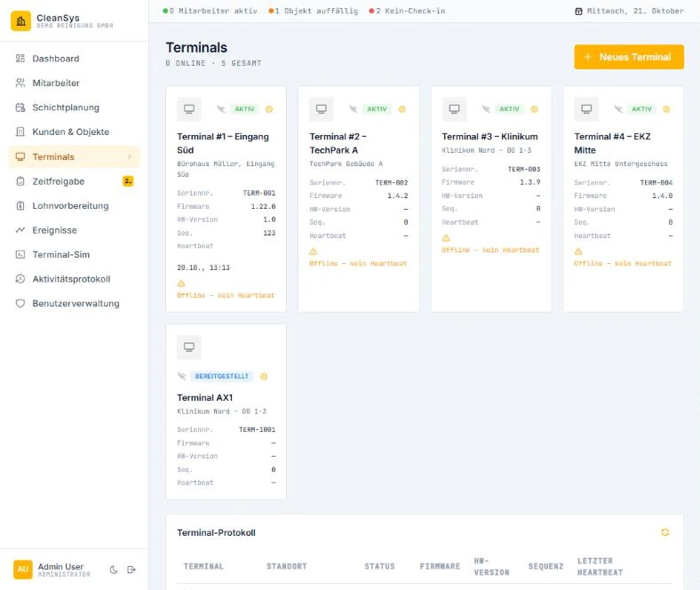The image size is (700, 590).
Task: Click warning triangle on Terminal #3 card
Action: [x=446, y=238]
